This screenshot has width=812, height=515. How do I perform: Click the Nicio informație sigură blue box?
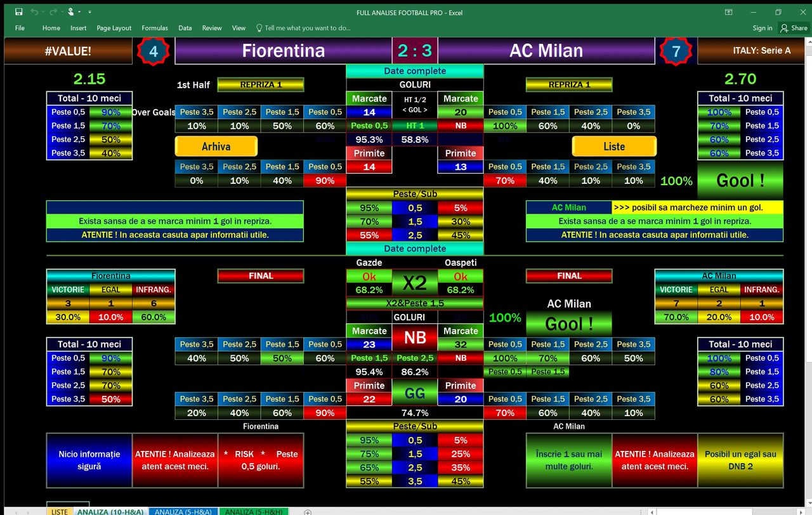coord(89,460)
